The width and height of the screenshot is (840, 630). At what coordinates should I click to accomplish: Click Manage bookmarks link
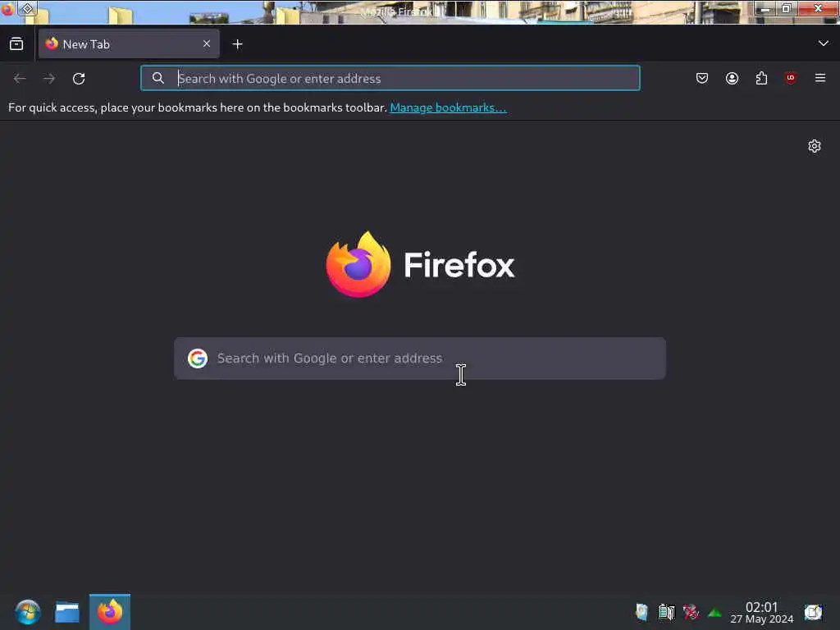[448, 107]
